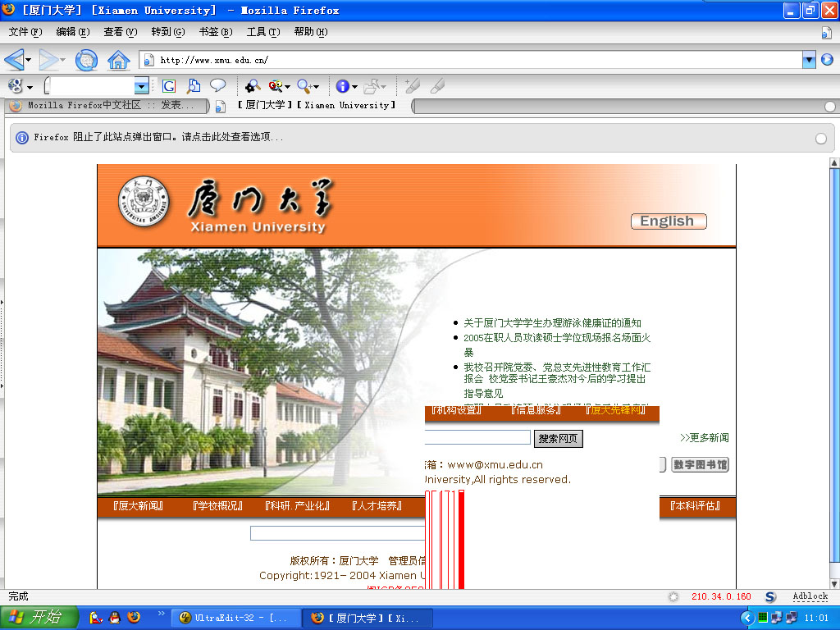Click the >>更多新闻 more news link
The image size is (840, 630).
(704, 438)
